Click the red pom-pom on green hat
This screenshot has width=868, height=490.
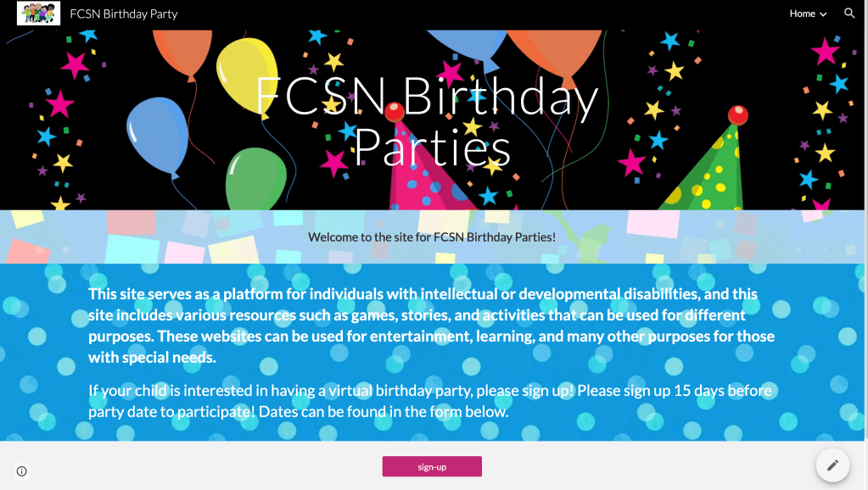click(738, 114)
